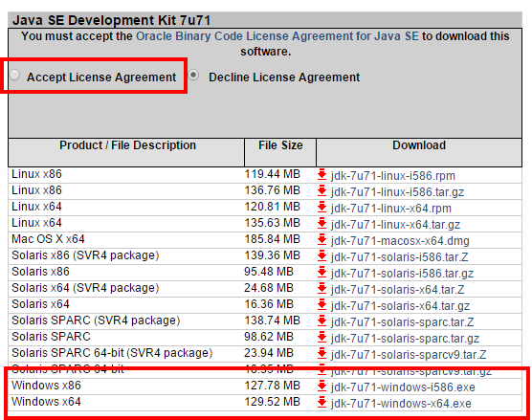
Task: Click the Solaris x86 (SVR4 package) label
Action: pyautogui.click(x=85, y=255)
